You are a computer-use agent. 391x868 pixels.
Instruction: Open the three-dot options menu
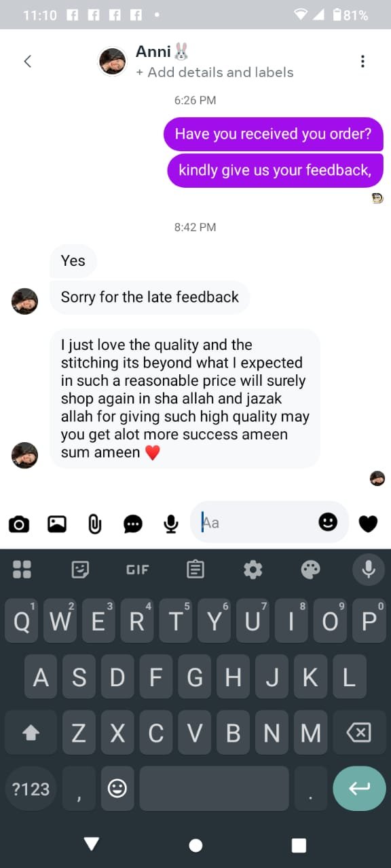(x=362, y=61)
